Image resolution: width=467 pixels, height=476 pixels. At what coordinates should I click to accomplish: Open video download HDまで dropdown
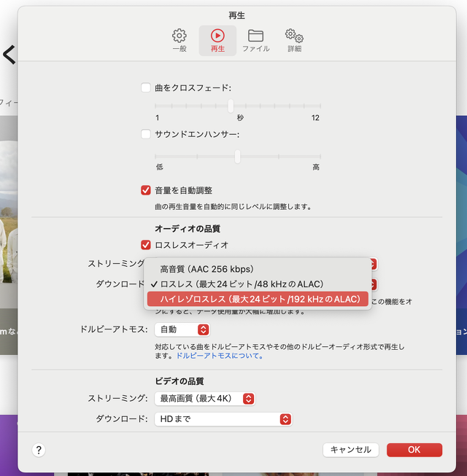point(223,419)
